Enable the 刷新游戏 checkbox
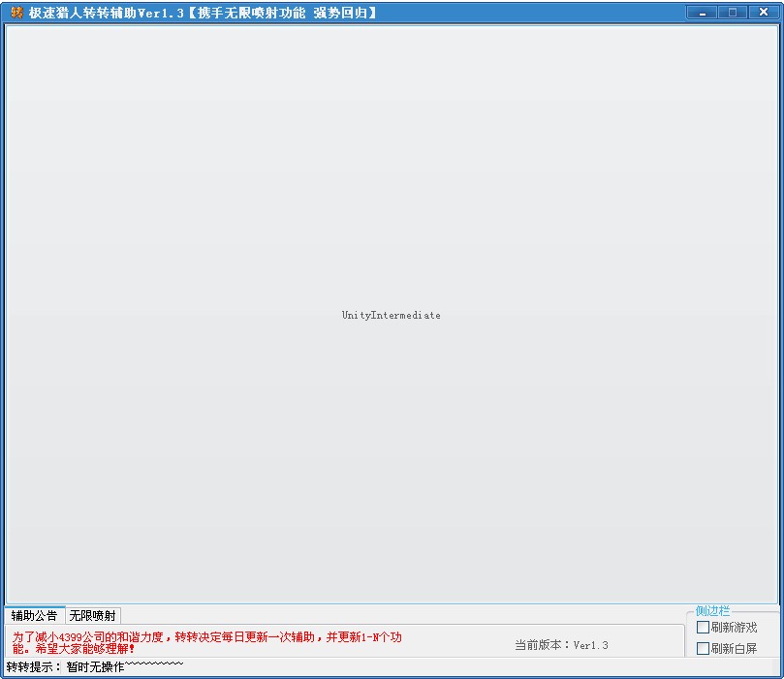 tap(703, 627)
